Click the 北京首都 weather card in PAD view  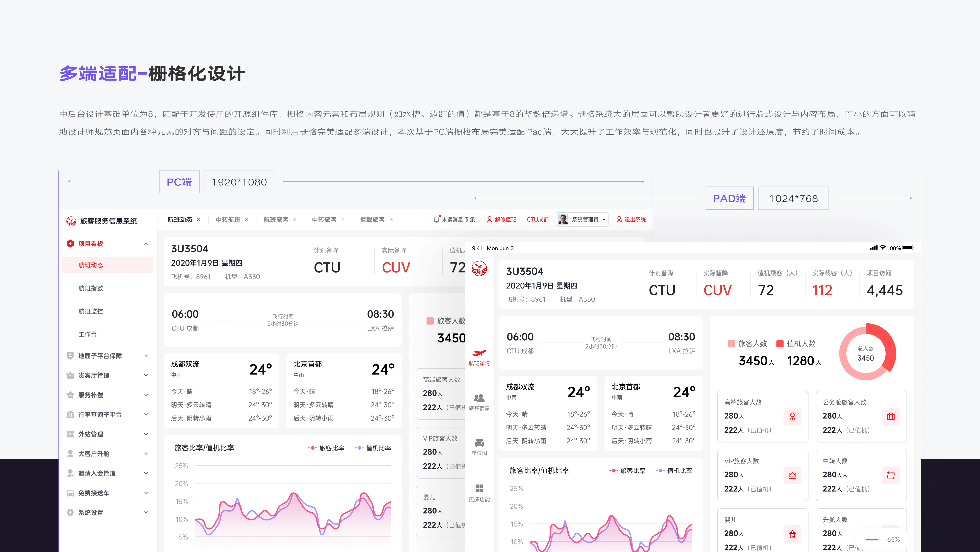(x=653, y=414)
